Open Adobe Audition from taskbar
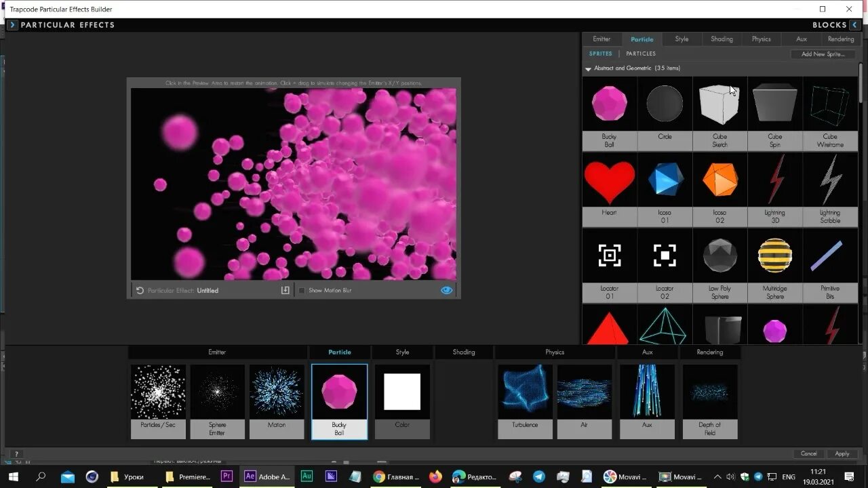This screenshot has width=868, height=488. click(x=307, y=476)
